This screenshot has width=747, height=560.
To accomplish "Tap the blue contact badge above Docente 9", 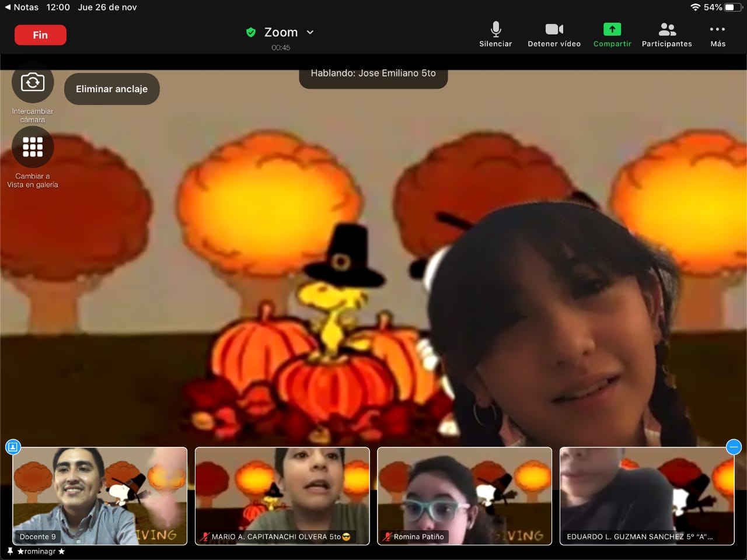I will tap(13, 447).
